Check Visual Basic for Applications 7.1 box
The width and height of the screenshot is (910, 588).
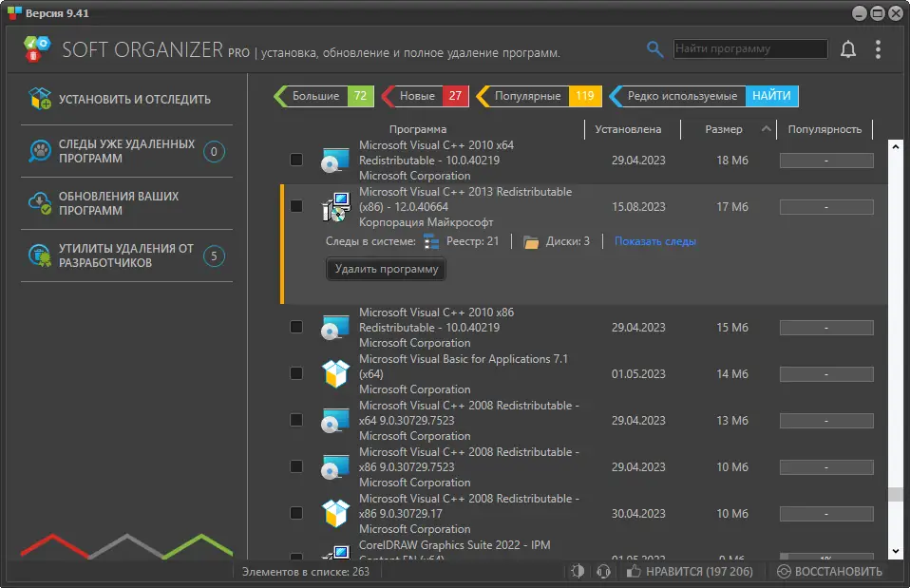click(296, 373)
